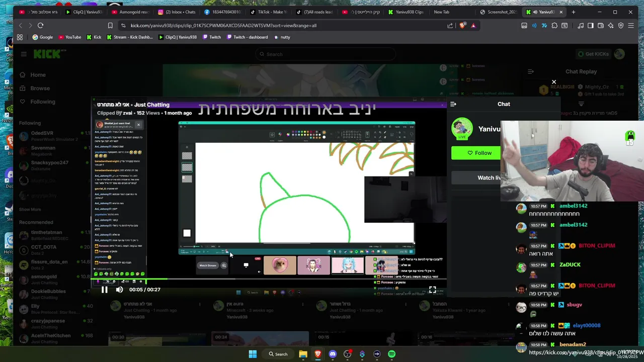This screenshot has width=644, height=362.
Task: Open the music note media control icon
Action: click(x=581, y=26)
